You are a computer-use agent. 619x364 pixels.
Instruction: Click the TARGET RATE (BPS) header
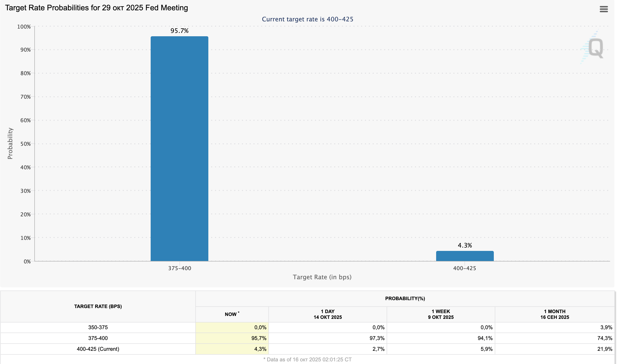coord(98,306)
